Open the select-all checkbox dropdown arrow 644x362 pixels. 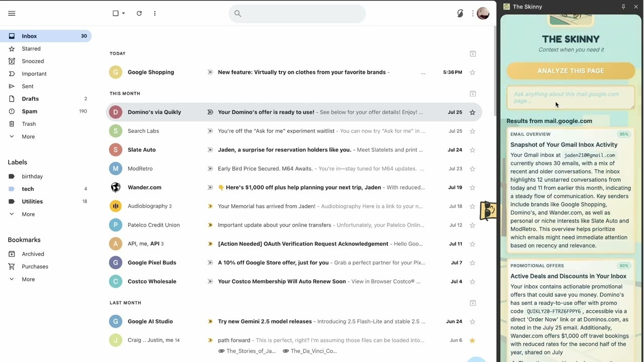124,14
